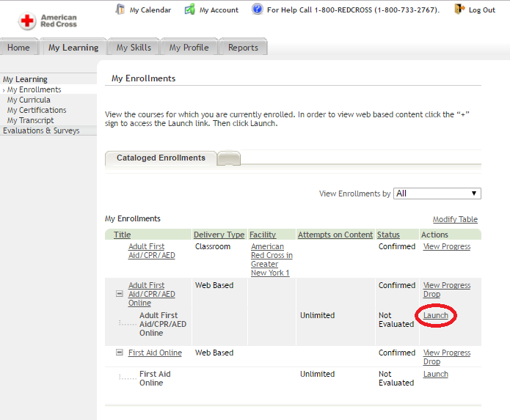Open My Transcript in sidebar

click(x=30, y=120)
